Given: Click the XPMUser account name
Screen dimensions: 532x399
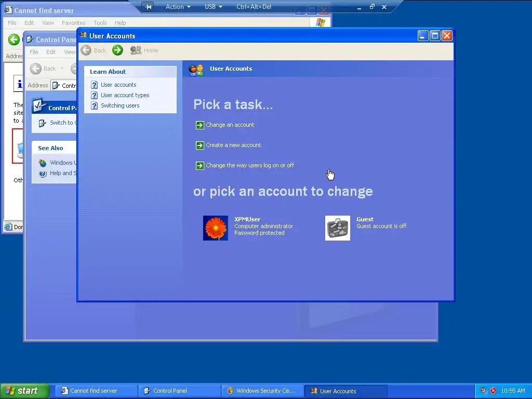Looking at the screenshot, I should pos(247,220).
